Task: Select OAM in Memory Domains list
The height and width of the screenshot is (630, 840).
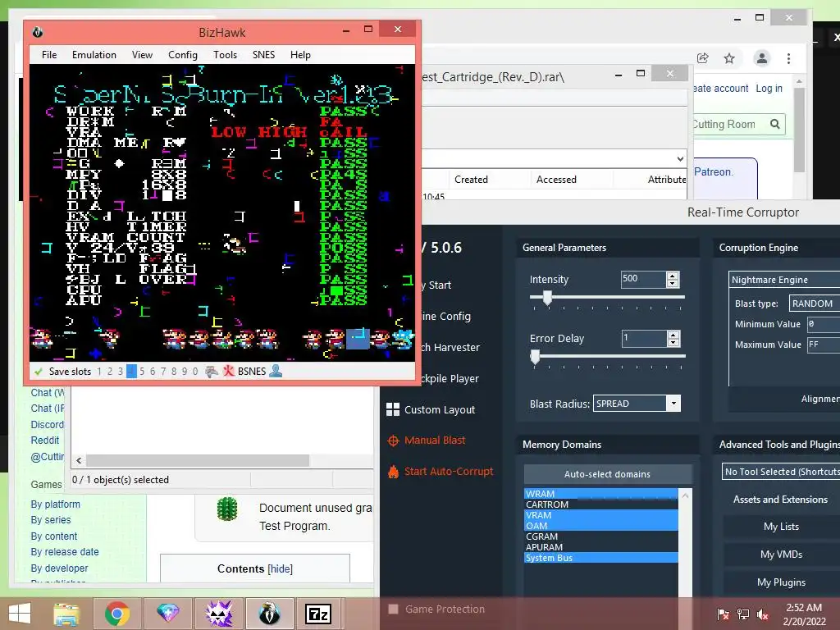Action: [x=601, y=526]
